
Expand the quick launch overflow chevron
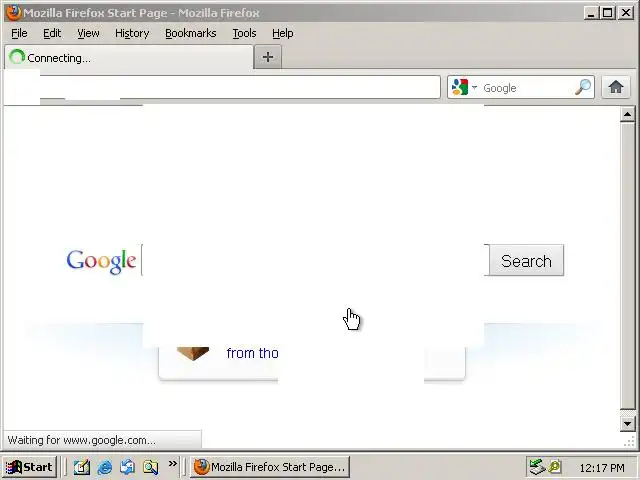pos(173,463)
